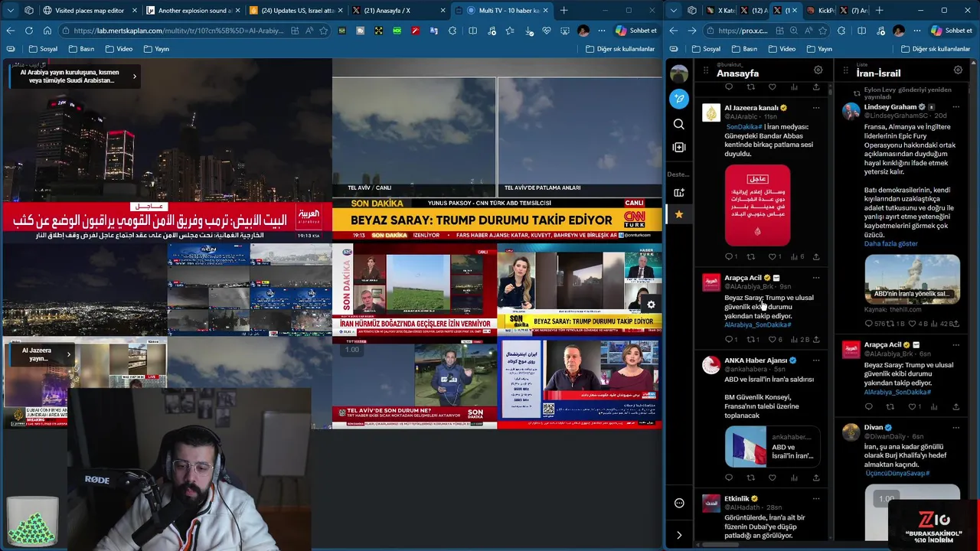Open profile avatar in X Pro sidebar

click(679, 73)
